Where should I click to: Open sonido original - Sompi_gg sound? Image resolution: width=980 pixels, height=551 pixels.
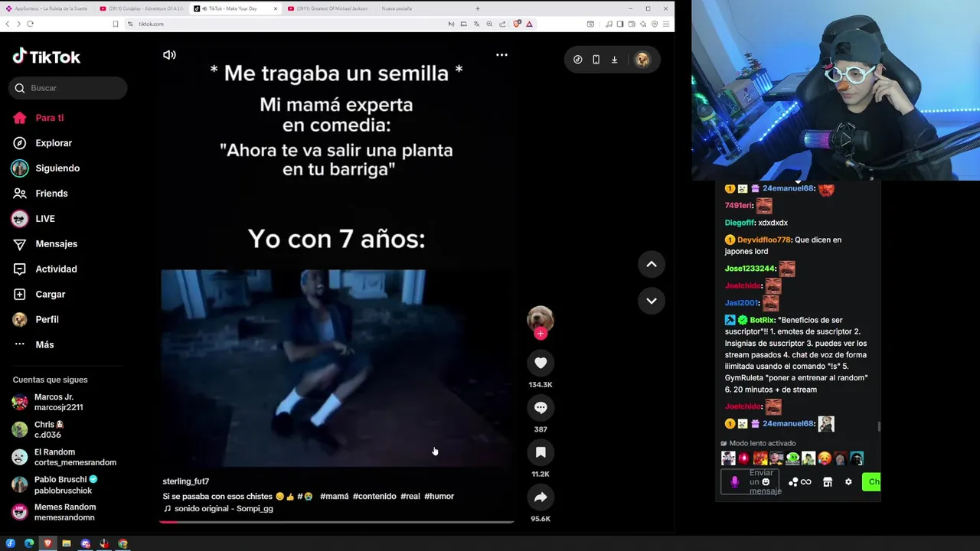point(218,508)
